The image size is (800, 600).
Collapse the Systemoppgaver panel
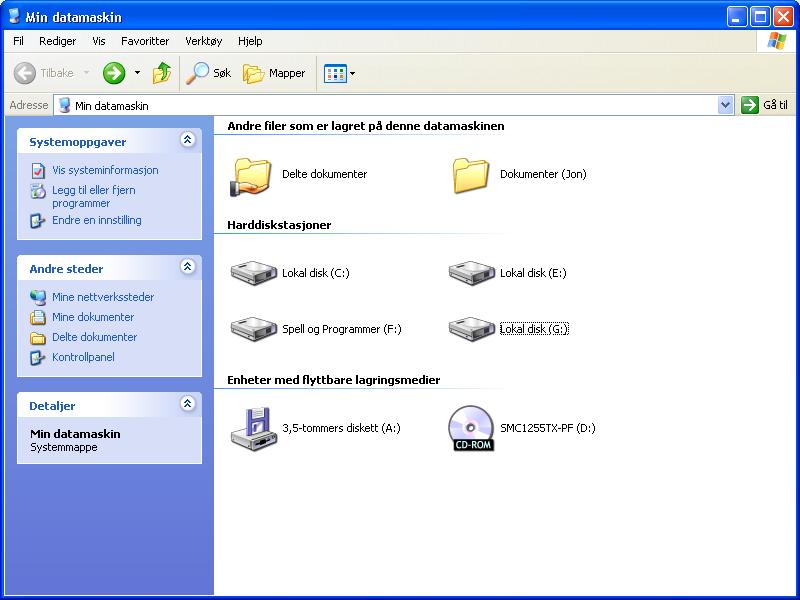coord(187,141)
